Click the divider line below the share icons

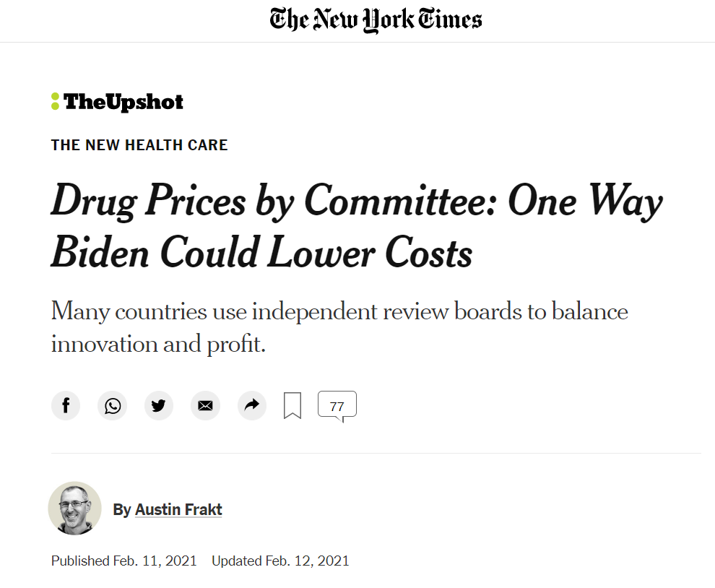pyautogui.click(x=376, y=454)
